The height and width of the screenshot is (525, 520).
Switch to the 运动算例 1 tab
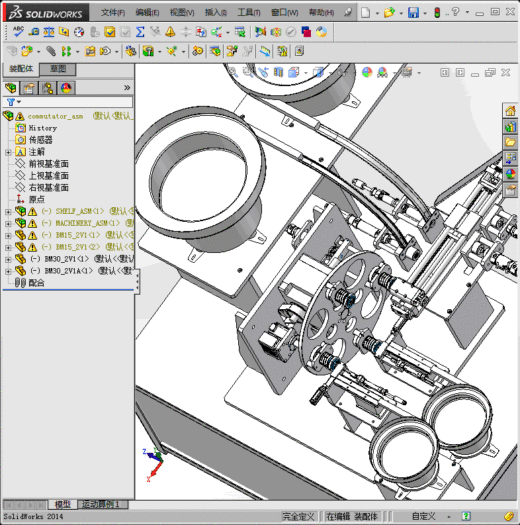(x=103, y=504)
